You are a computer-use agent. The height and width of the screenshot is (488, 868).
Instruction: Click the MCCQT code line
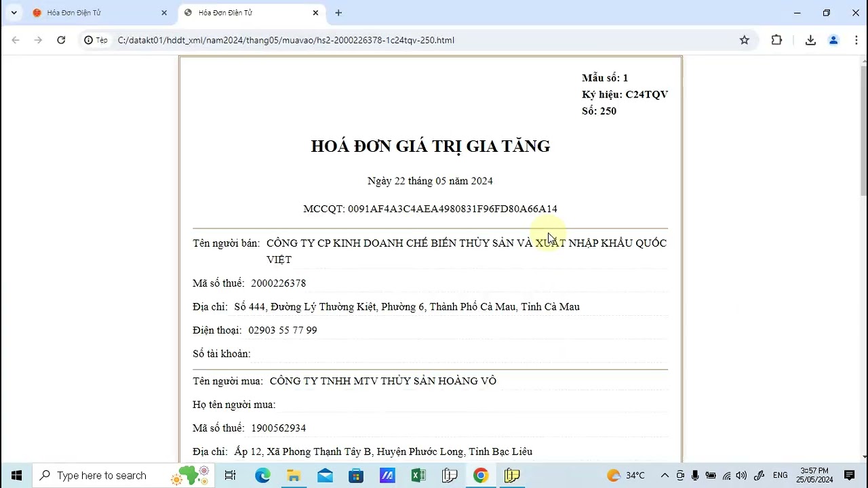coord(430,209)
